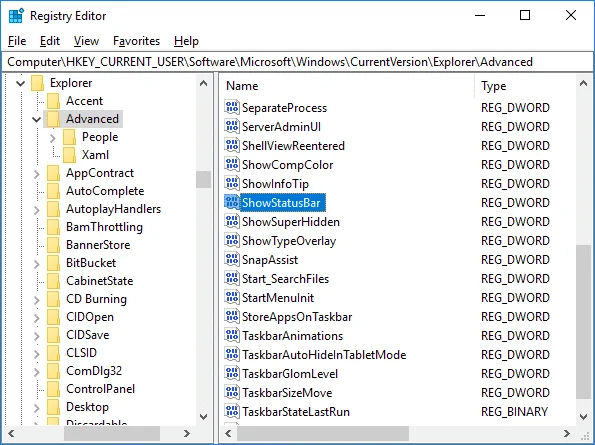The image size is (595, 445).
Task: Click the TaskbarSizeMove DWORD value icon
Action: click(231, 392)
